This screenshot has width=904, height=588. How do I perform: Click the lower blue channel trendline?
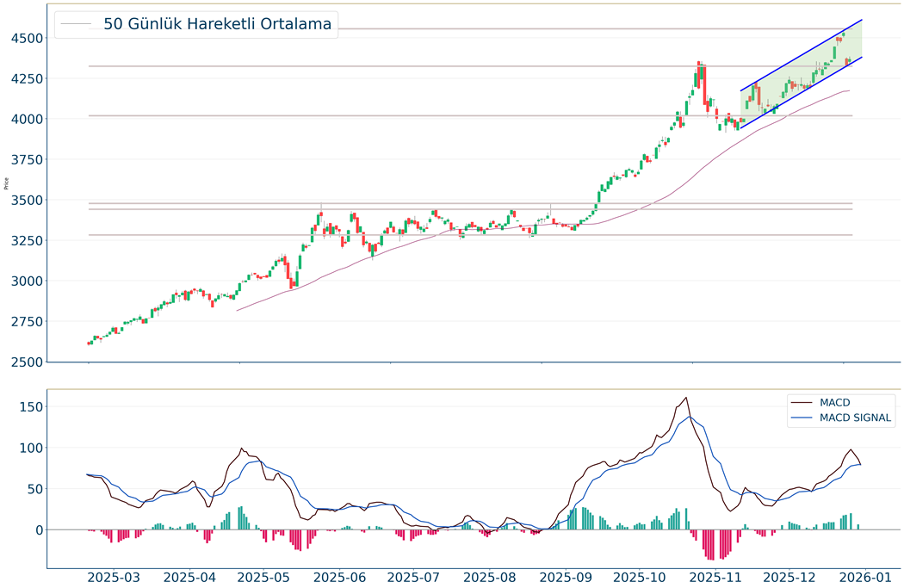pyautogui.click(x=801, y=93)
